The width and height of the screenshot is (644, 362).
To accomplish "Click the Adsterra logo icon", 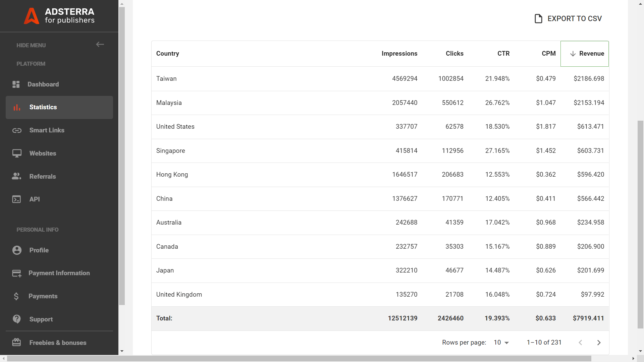I will pyautogui.click(x=32, y=16).
